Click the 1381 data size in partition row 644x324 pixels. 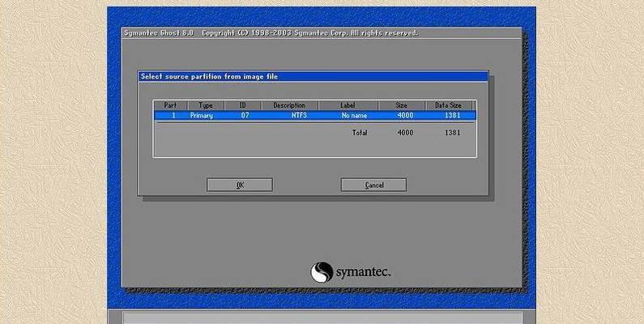(x=453, y=115)
